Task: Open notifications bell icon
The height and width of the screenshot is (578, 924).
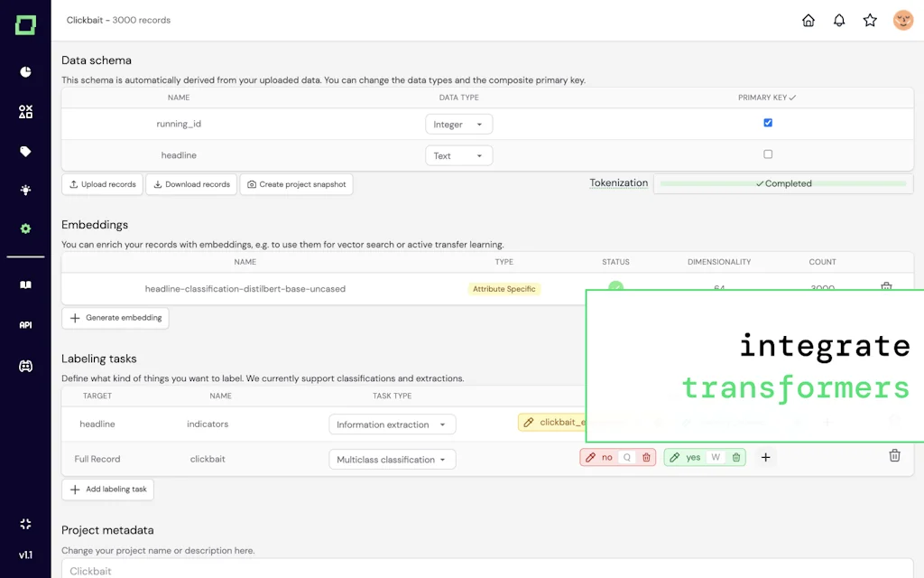Action: pos(839,21)
